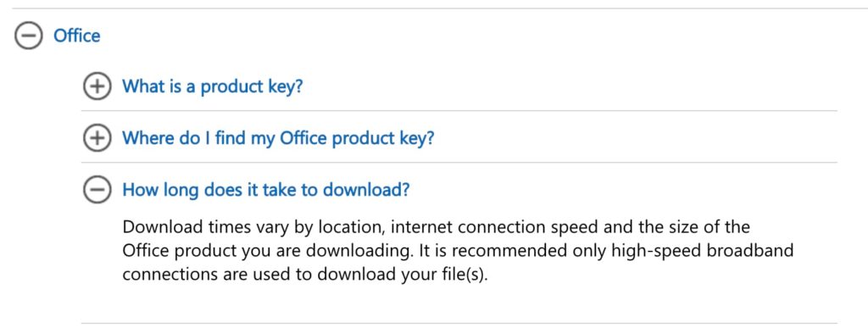Click the download times answer paragraph
Viewport: 868px width, 334px height.
coord(458,251)
